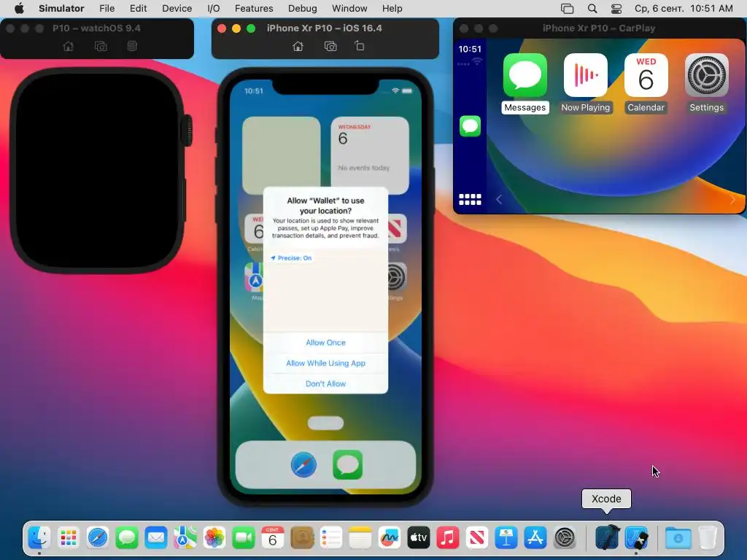Click date and time in menu bar
747x560 pixels.
click(x=684, y=9)
